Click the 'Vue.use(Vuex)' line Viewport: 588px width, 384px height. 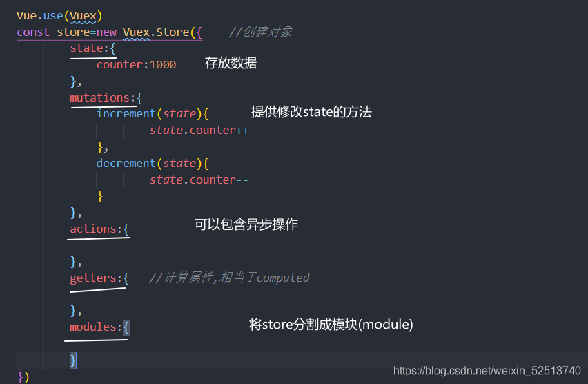[59, 16]
